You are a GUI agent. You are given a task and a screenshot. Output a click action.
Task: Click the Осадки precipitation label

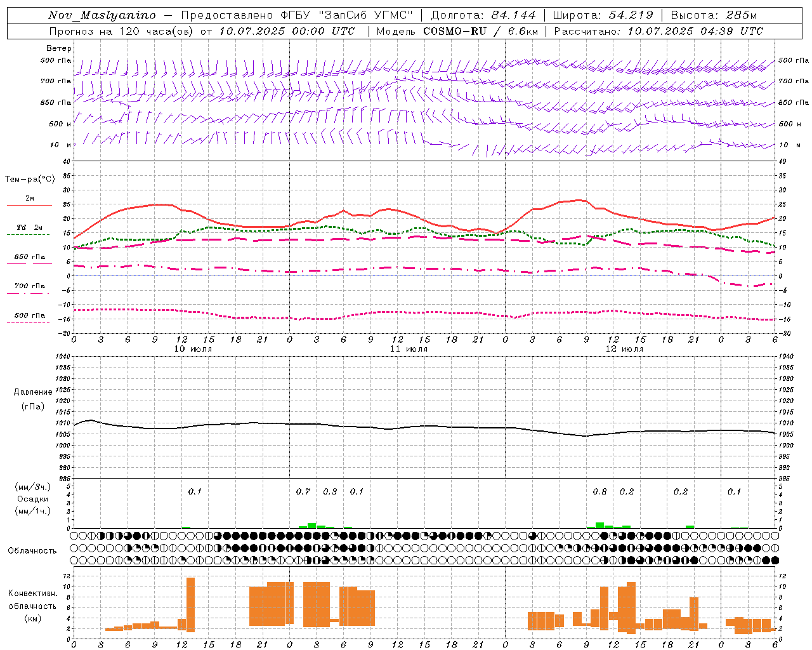click(x=32, y=500)
